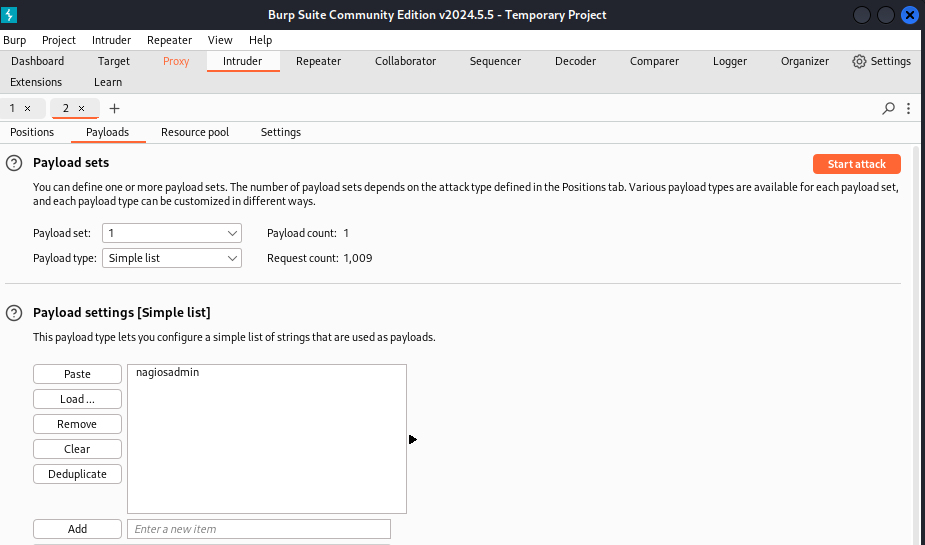
Task: Close Intruder tab 2 with x
Action: coord(81,108)
